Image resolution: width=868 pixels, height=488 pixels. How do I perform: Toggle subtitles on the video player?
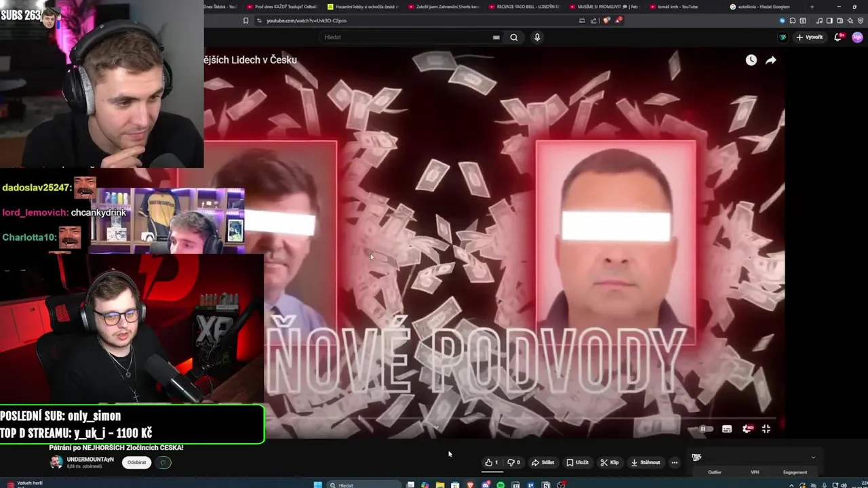point(727,428)
